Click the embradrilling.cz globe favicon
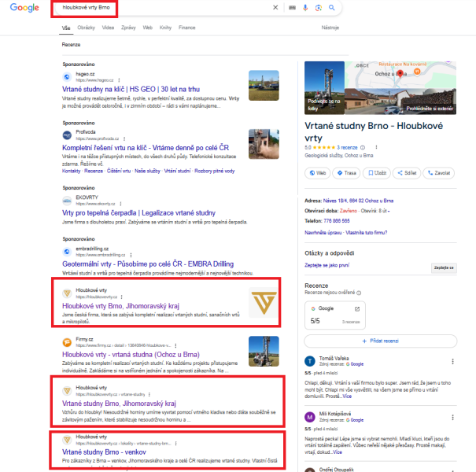The image size is (476, 472). (x=67, y=252)
